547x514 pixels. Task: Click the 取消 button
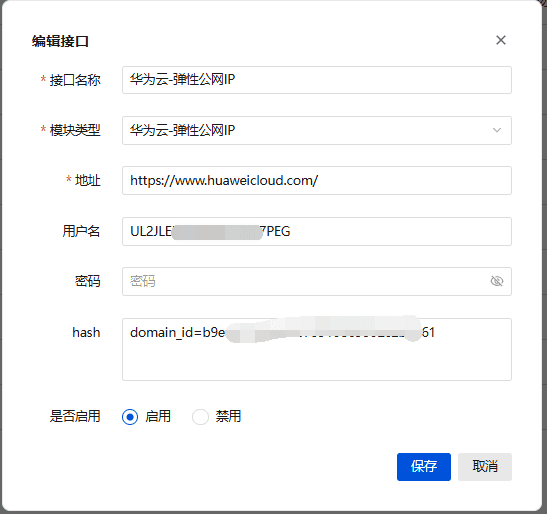pyautogui.click(x=485, y=467)
